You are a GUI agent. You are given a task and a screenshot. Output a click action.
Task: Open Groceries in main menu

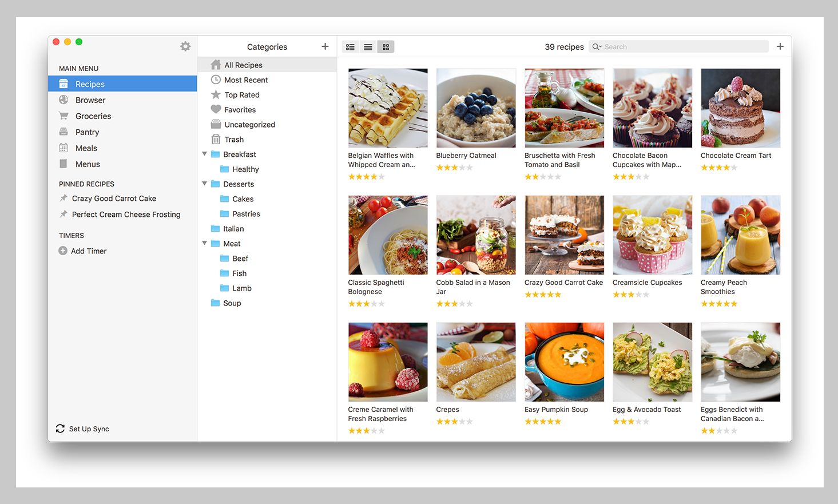click(93, 116)
